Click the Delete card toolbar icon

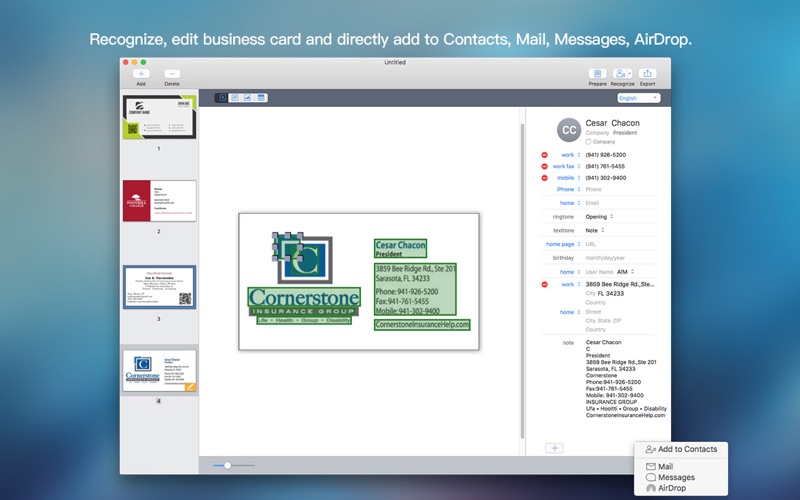coord(172,74)
